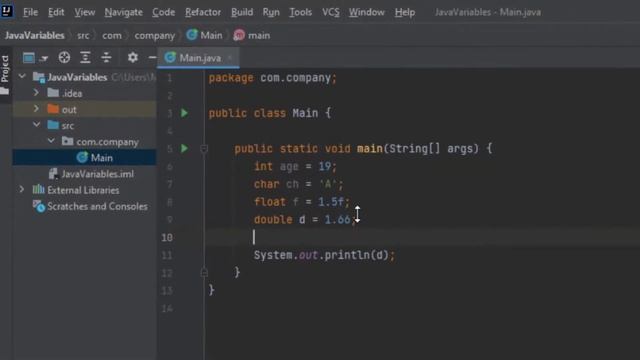Open the Project view selector dropdown
This screenshot has width=640, height=360.
pyautogui.click(x=35, y=58)
